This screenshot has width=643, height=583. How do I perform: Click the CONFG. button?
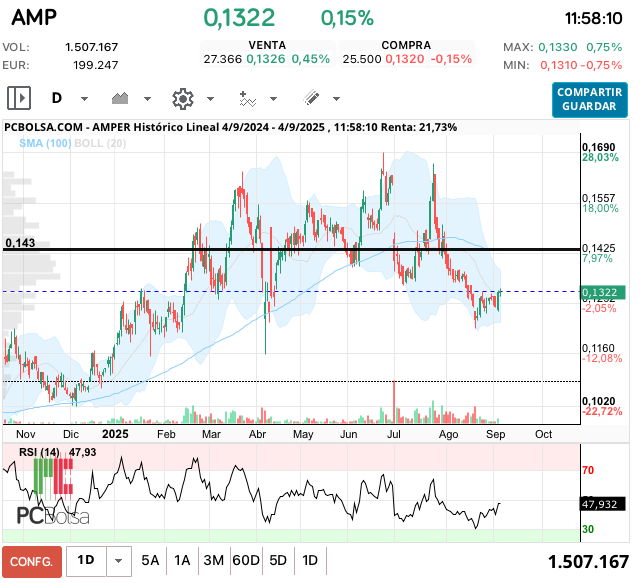click(x=32, y=561)
